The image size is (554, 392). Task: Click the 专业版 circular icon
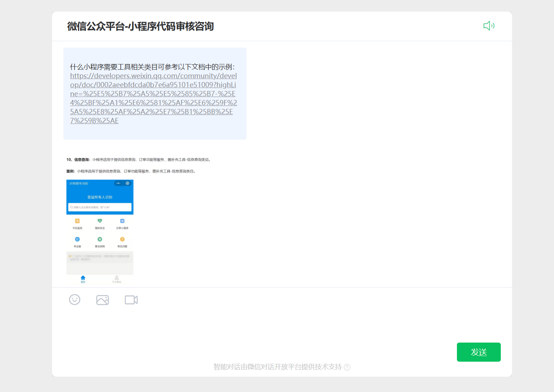(78, 239)
